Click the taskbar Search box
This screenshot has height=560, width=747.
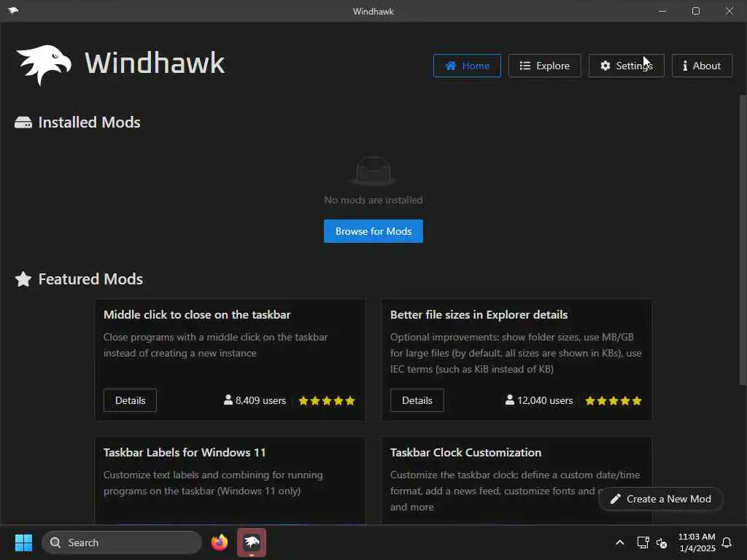pos(122,542)
